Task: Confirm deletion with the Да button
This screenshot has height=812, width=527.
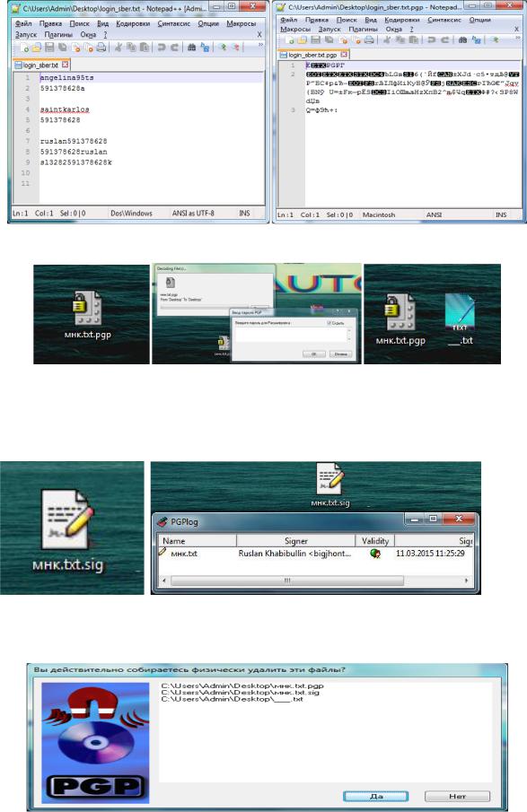Action: pyautogui.click(x=375, y=796)
